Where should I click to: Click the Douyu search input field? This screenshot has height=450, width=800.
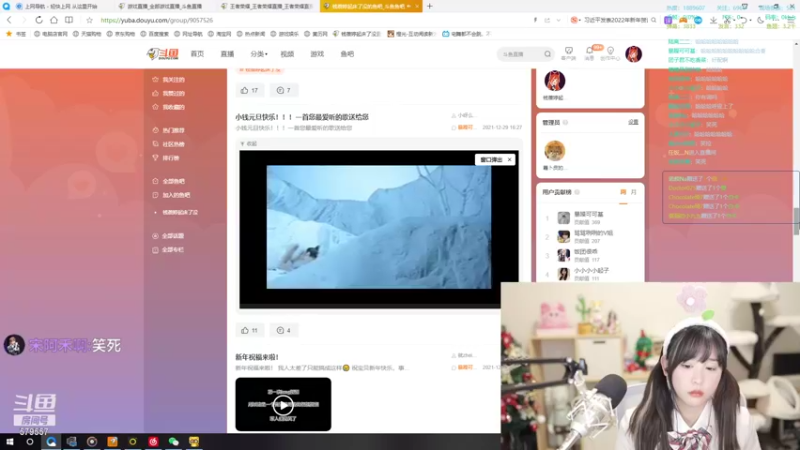[520, 54]
